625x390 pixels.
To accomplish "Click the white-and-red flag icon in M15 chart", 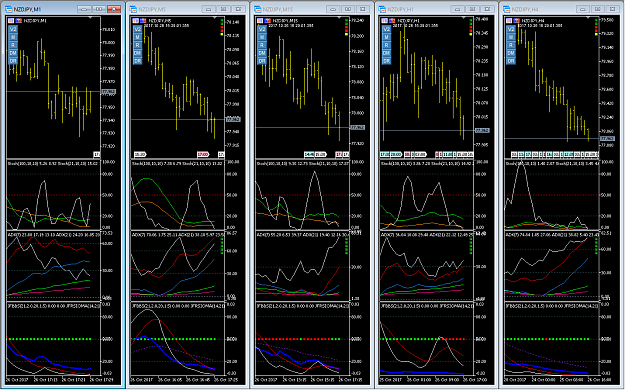I will 260,20.
